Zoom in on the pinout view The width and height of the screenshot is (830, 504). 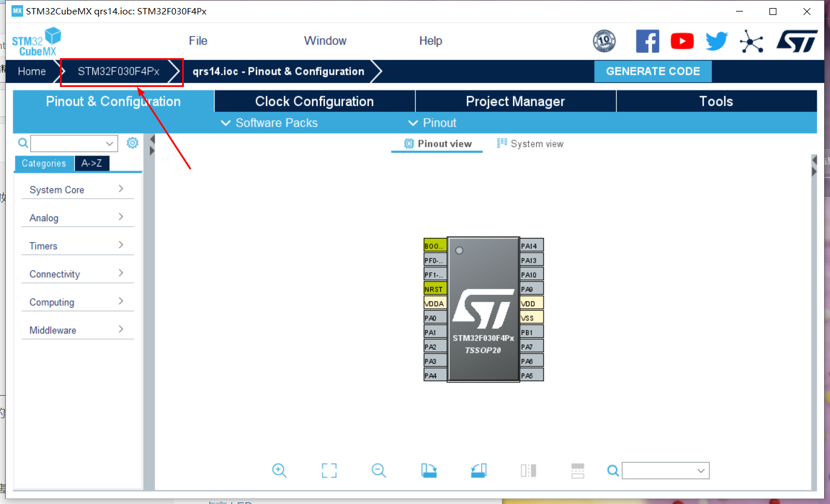click(x=279, y=471)
